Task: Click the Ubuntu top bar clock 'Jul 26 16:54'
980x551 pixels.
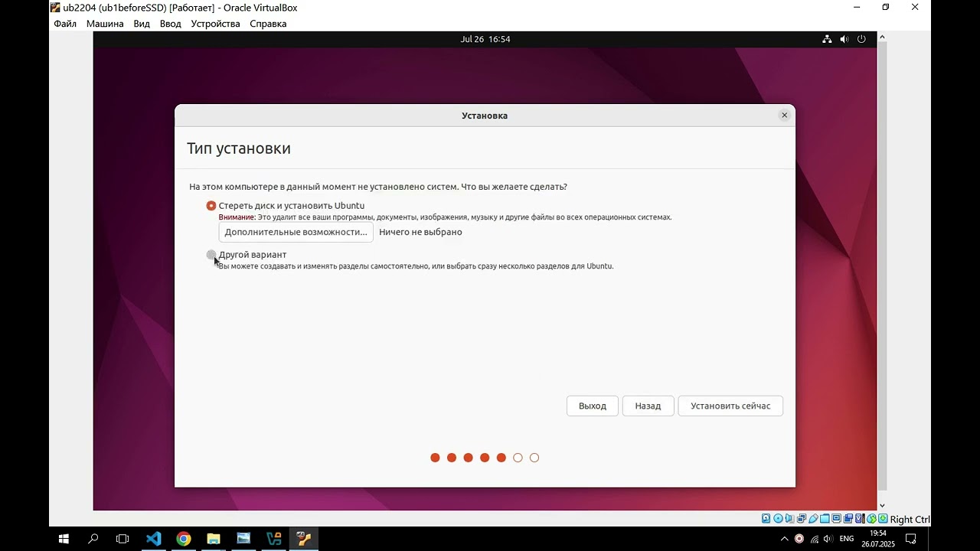Action: click(485, 39)
